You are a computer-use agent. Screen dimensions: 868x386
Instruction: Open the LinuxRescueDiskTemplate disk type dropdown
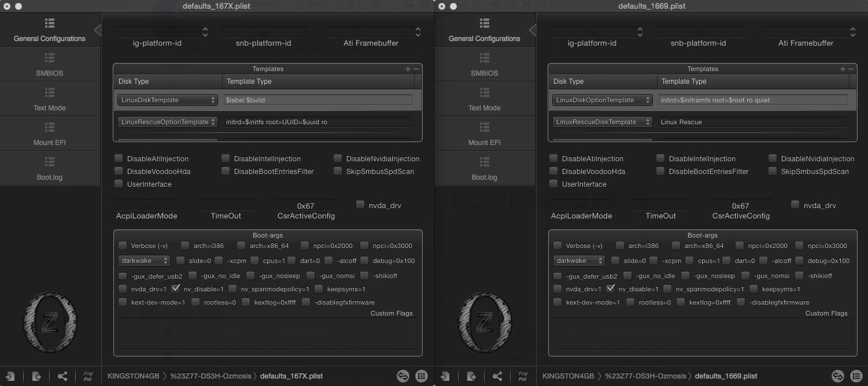(602, 122)
